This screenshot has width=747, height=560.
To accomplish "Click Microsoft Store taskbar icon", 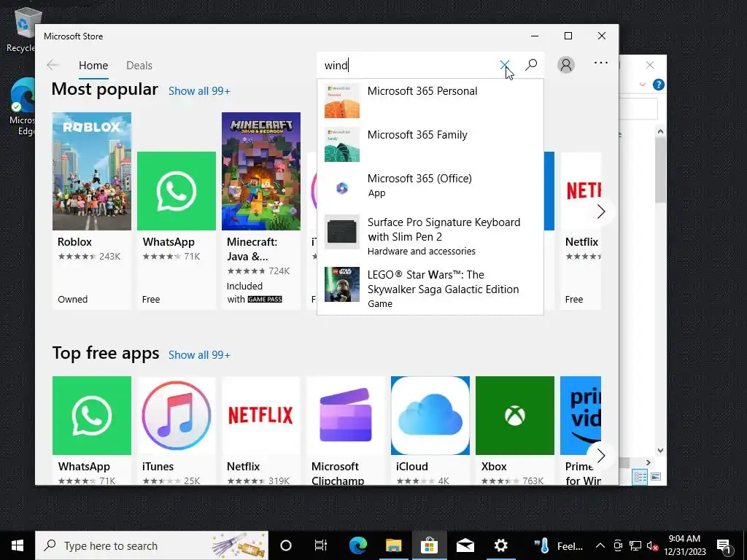I will [429, 545].
